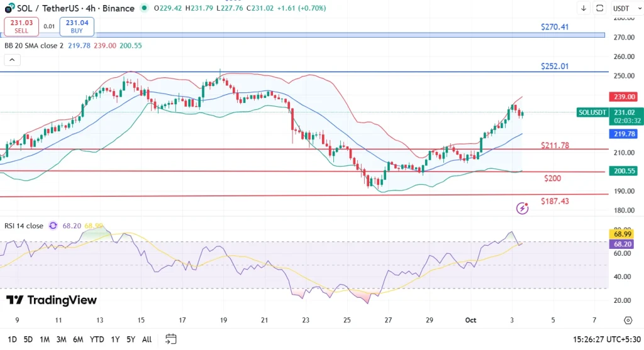The height and width of the screenshot is (350, 644).
Task: Select the All time range
Action: tap(147, 339)
